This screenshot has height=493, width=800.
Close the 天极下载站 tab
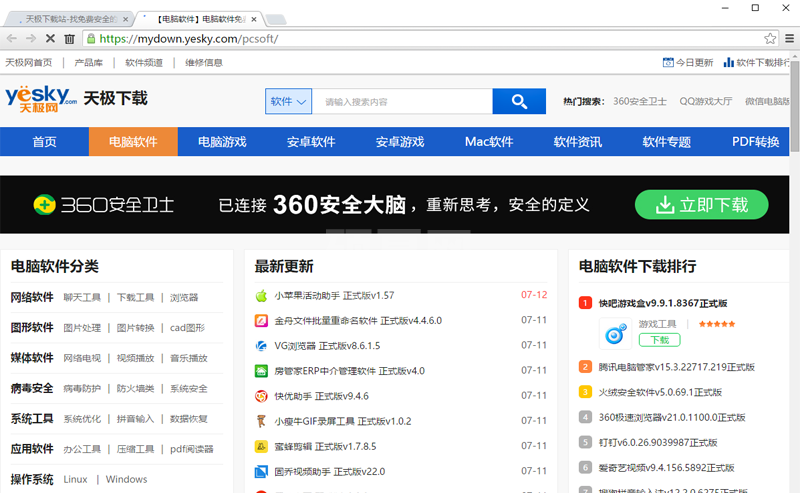(x=126, y=19)
